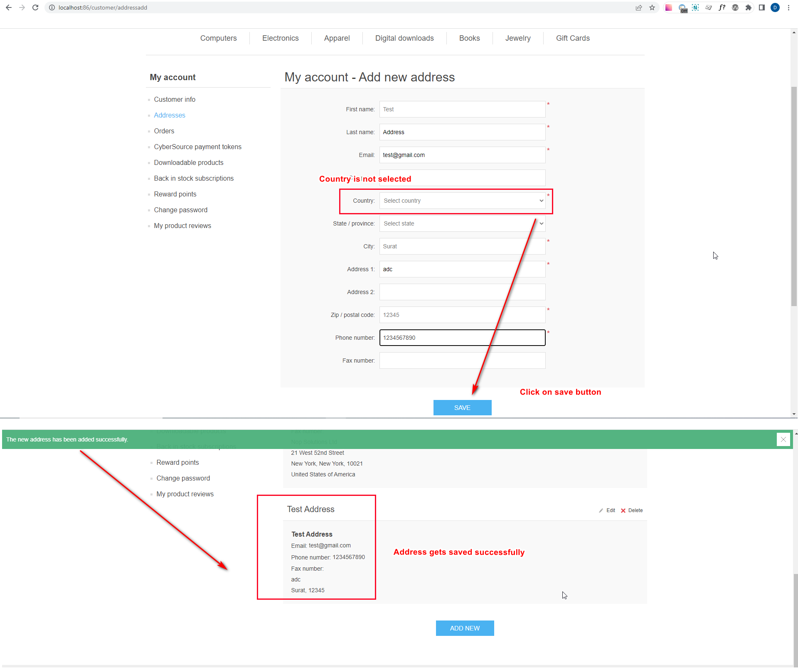
Task: Go back using the back arrow
Action: (x=9, y=7)
